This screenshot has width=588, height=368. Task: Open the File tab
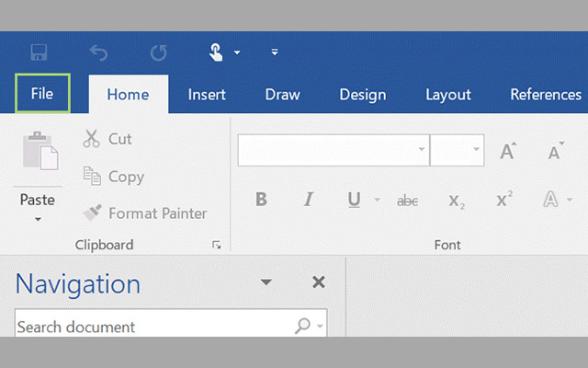[42, 94]
